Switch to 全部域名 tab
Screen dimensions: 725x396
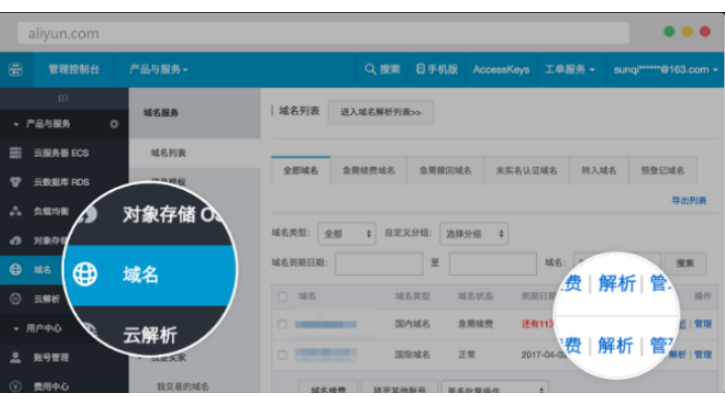(x=301, y=171)
